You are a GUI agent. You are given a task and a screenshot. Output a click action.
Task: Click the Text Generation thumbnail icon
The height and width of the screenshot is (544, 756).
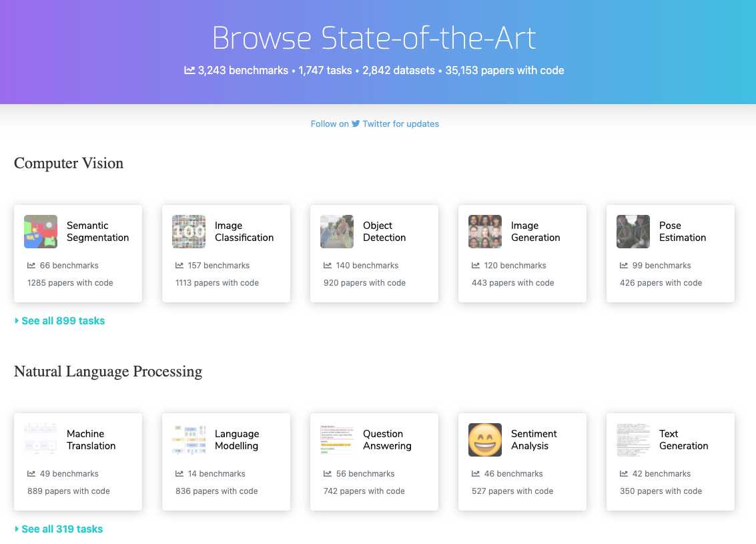(633, 440)
